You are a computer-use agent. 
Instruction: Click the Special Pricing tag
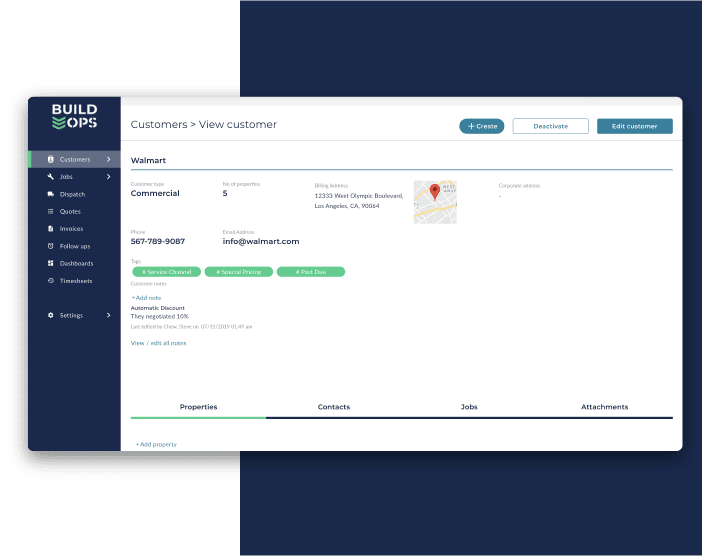[x=239, y=272]
